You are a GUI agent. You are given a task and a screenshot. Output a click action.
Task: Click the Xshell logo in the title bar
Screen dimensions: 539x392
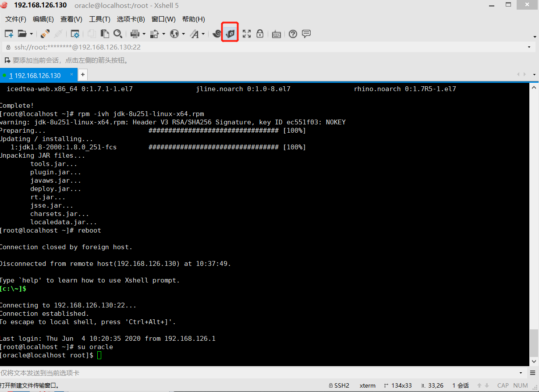pos(4,5)
